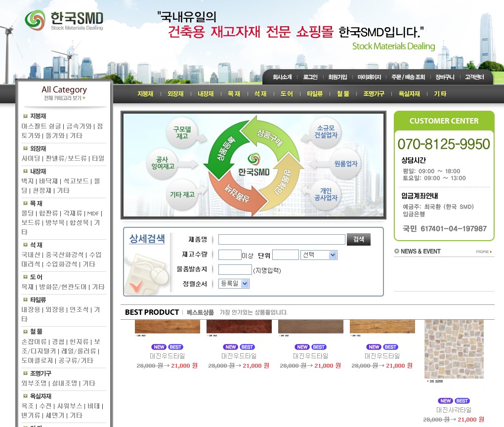Open the 로그인 page

(310, 77)
